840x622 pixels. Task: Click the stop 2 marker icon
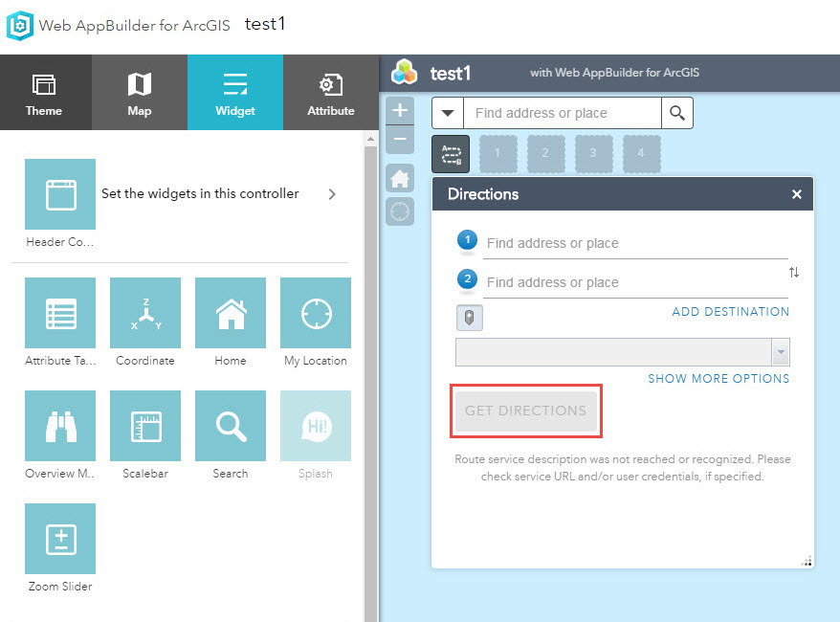[x=467, y=279]
